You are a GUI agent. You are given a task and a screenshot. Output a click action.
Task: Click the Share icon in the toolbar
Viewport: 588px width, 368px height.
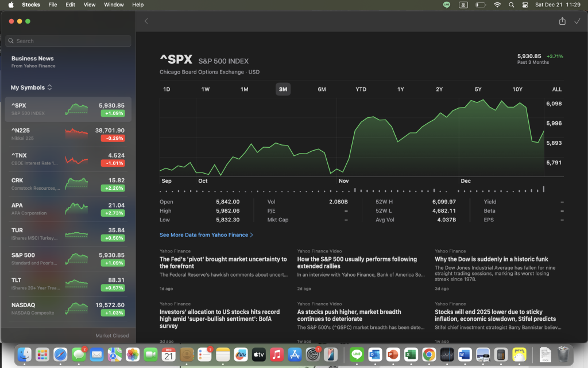pos(562,21)
